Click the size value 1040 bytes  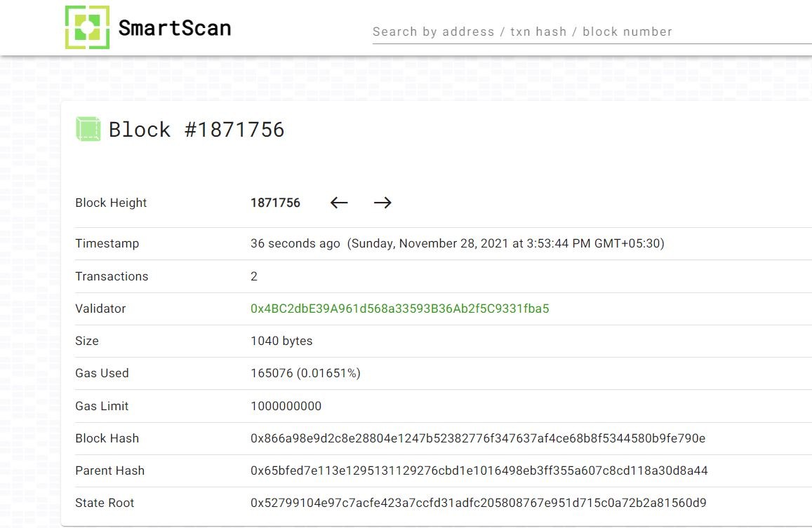tap(281, 341)
